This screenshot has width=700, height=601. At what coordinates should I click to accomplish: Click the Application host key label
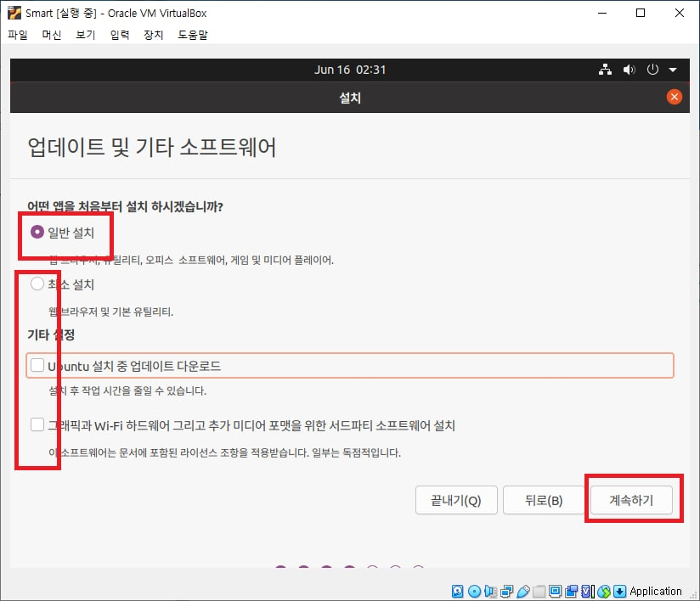tap(655, 591)
